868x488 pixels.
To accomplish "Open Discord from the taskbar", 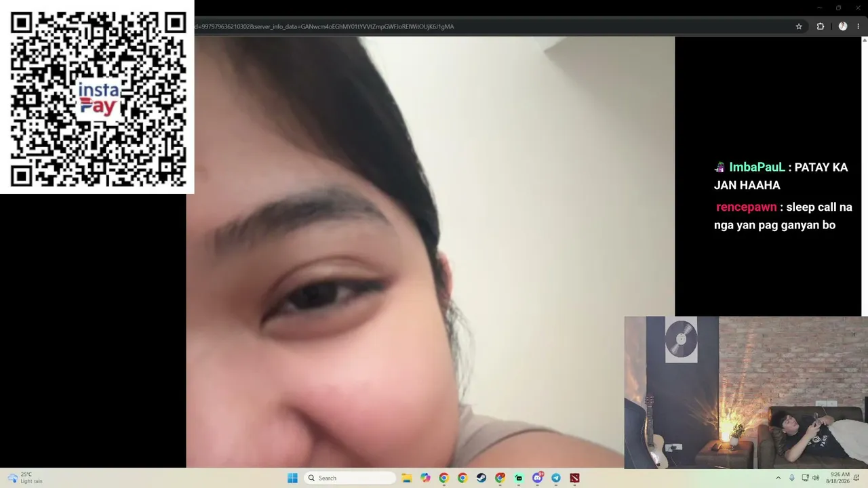I will (x=538, y=478).
